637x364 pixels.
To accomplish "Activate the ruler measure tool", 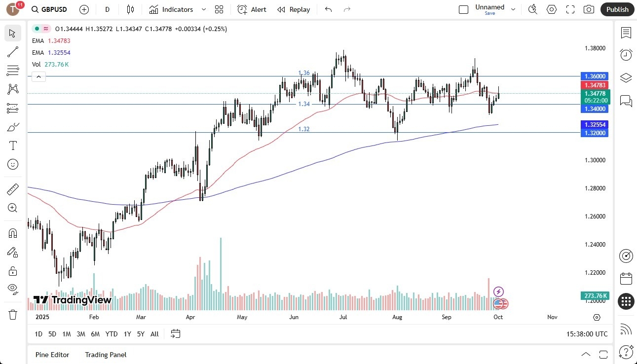I will [x=12, y=189].
